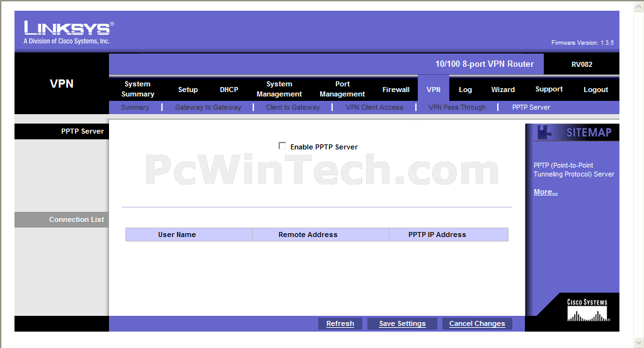Viewport: 644px width, 348px height.
Task: Open Client to Gateway sub-tab
Action: 292,107
